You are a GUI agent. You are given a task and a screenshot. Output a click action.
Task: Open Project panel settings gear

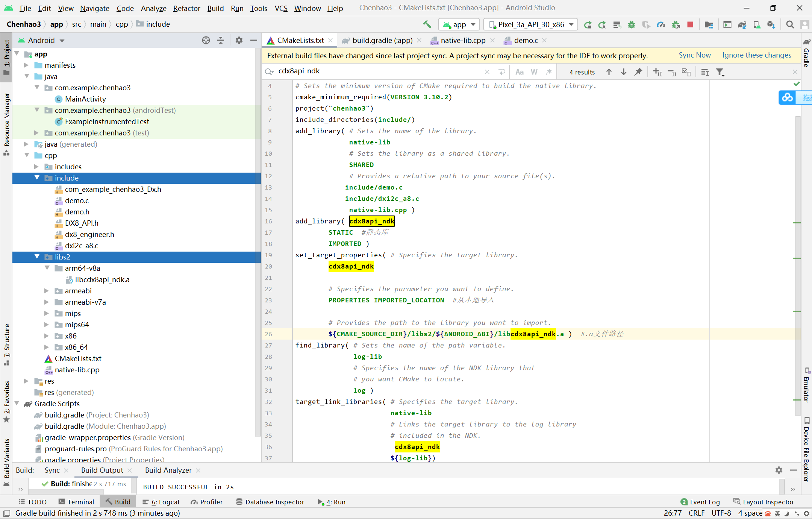(239, 40)
